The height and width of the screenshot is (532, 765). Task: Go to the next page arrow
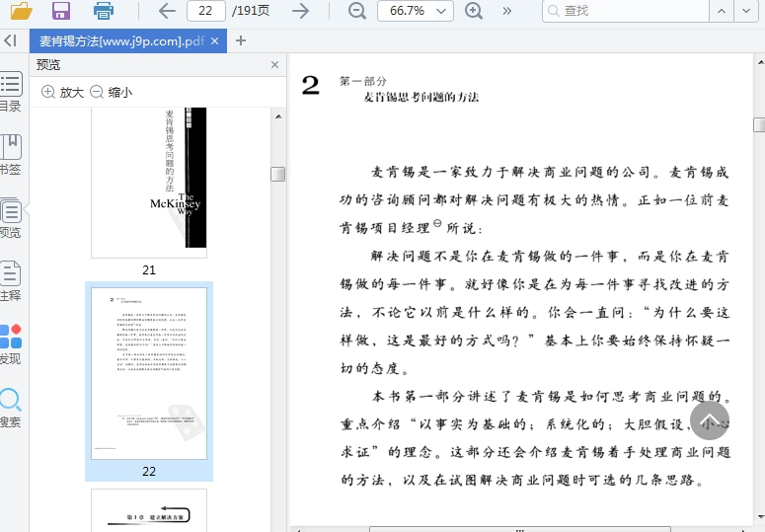click(x=300, y=11)
